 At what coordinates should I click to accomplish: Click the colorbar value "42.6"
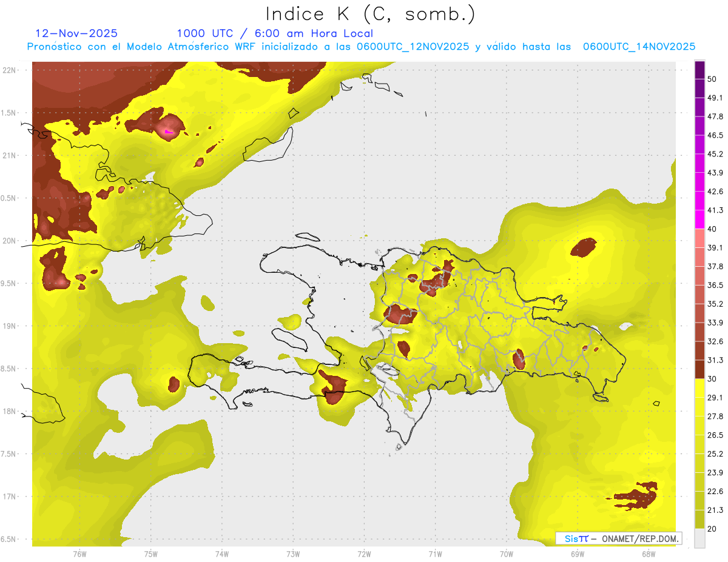715,192
